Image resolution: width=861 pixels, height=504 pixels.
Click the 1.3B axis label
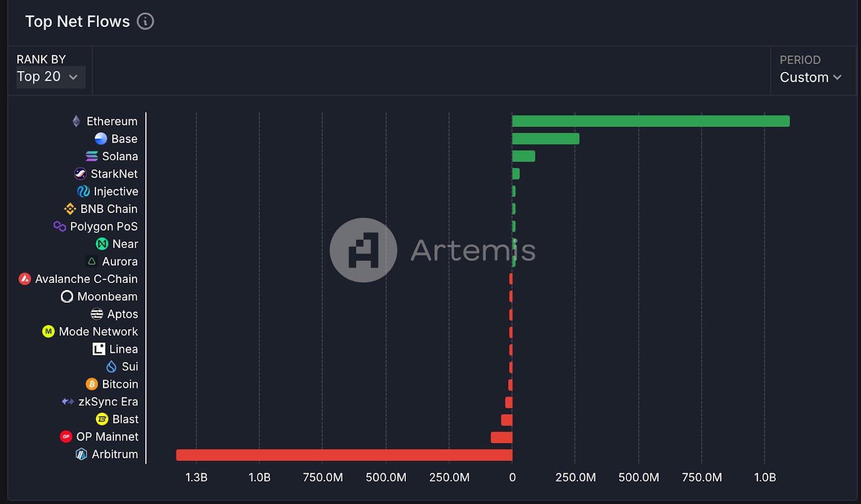pyautogui.click(x=196, y=478)
